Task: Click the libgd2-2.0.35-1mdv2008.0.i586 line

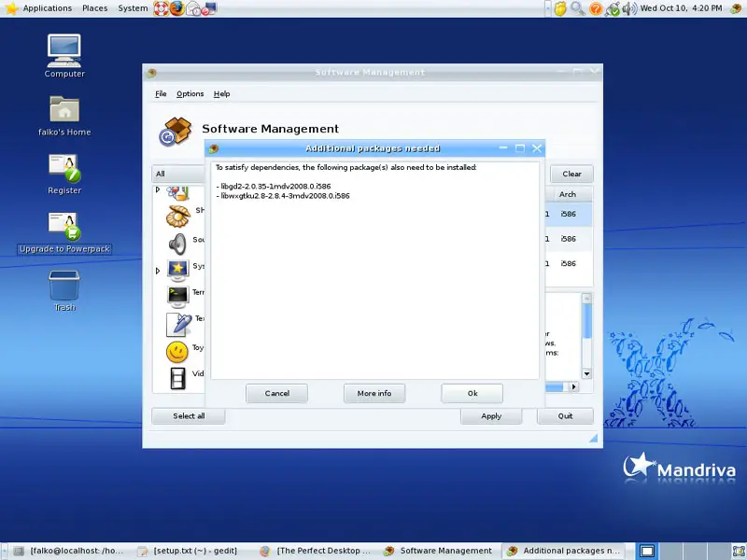Action: point(274,186)
